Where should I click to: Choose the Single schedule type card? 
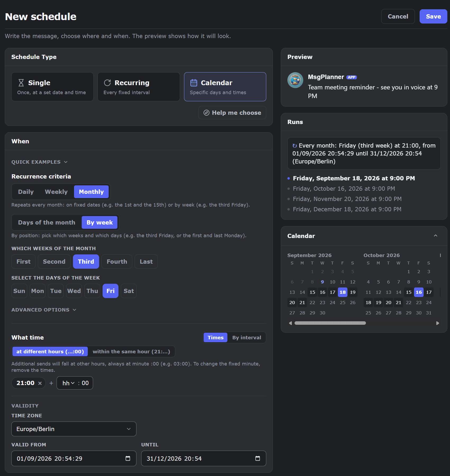pos(52,87)
